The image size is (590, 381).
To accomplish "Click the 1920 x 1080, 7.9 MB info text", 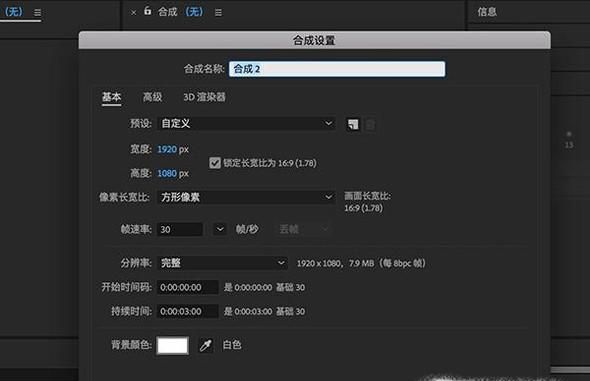I will (361, 263).
